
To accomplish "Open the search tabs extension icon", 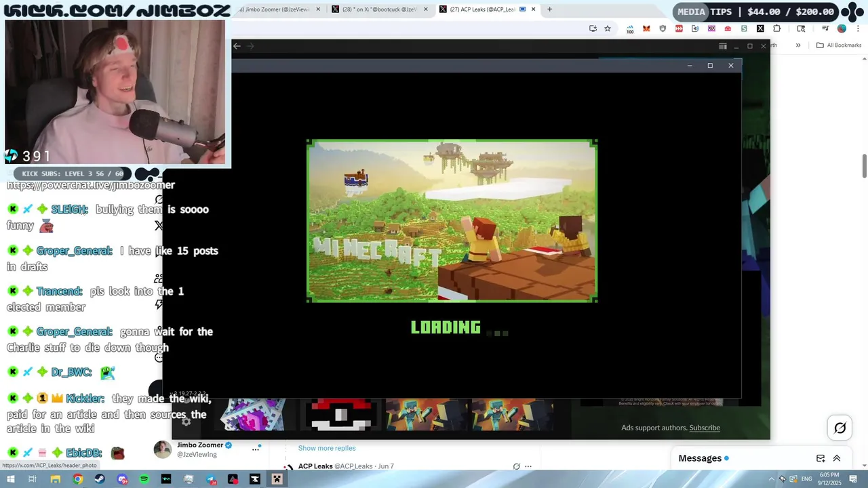I will pyautogui.click(x=801, y=28).
